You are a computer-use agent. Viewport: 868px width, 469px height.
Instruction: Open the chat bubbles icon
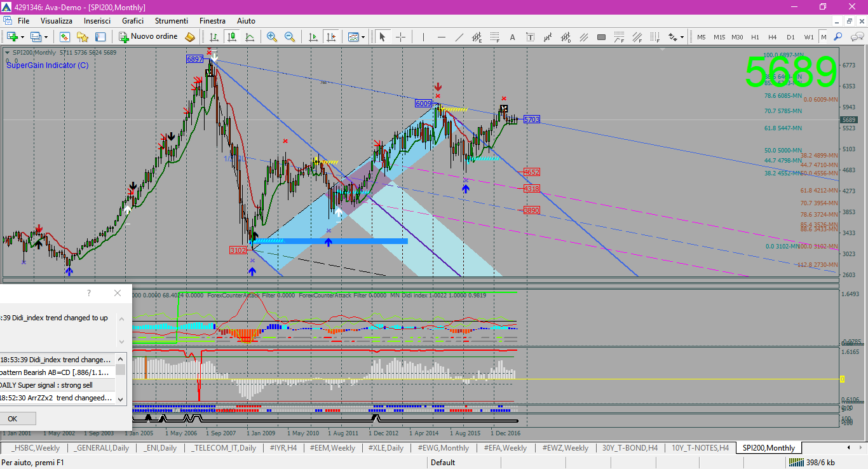[x=856, y=37]
